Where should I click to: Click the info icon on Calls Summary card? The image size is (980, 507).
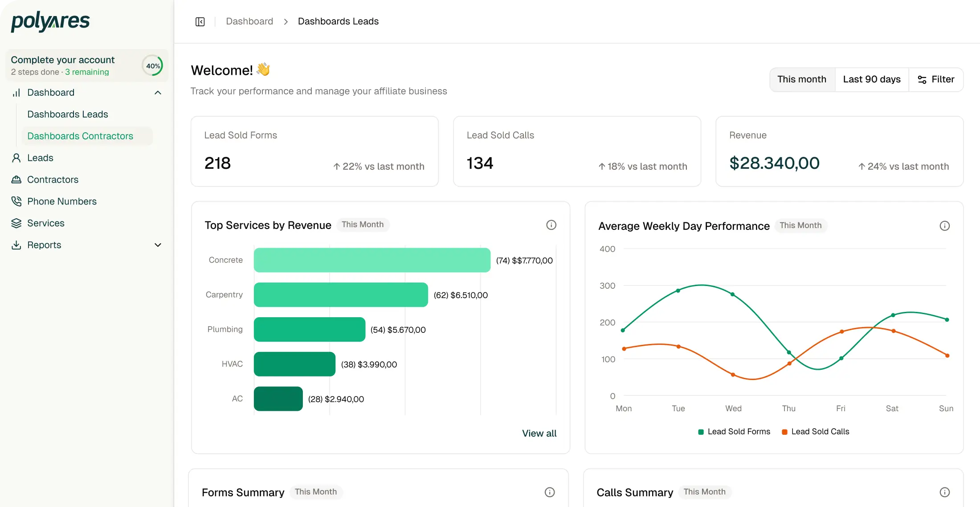tap(944, 492)
